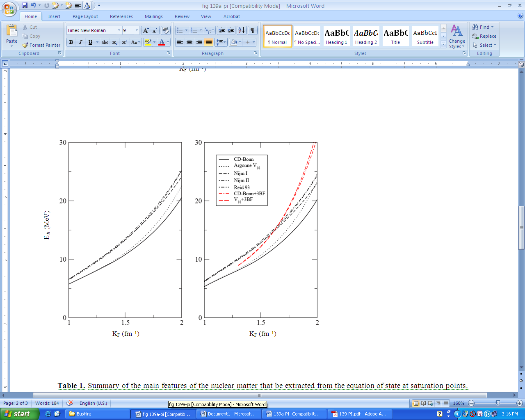This screenshot has width=525, height=420.
Task: Toggle Show/Hide paragraph marks
Action: coord(253,30)
